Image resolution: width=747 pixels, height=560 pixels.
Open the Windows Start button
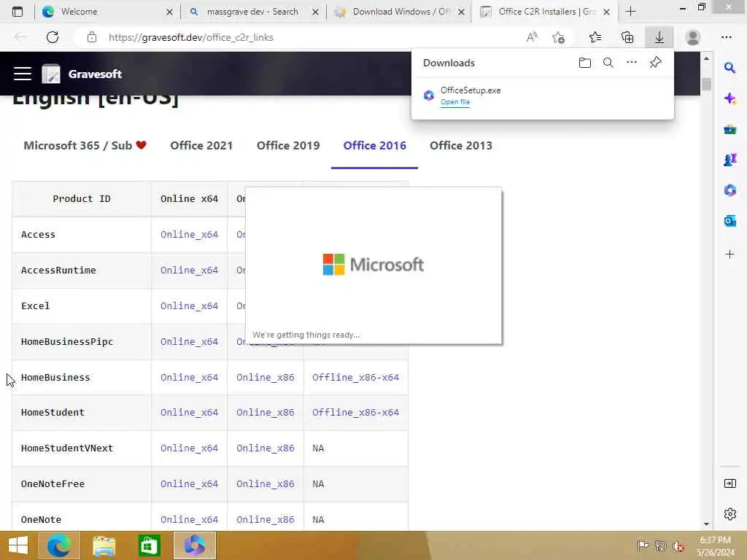18,545
